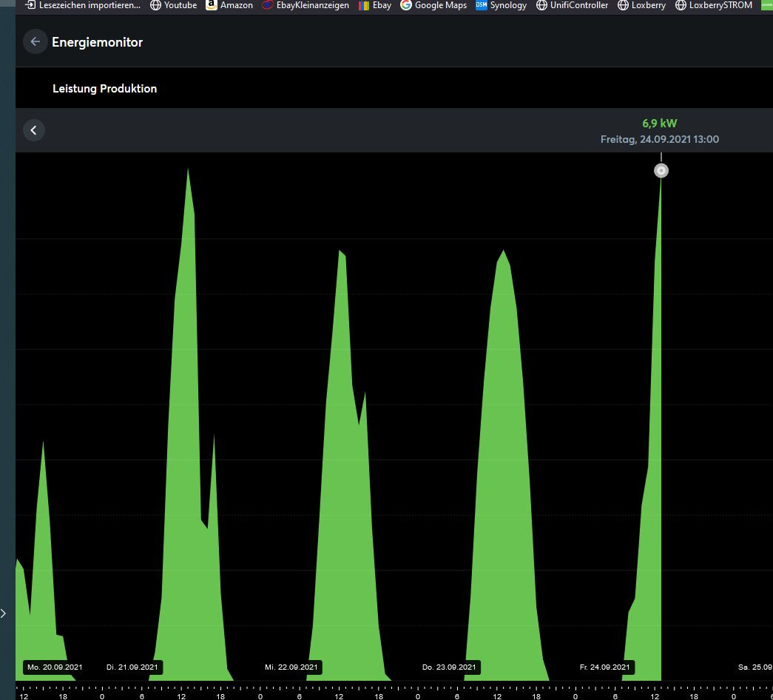Open the Youtube bookmark
The image size is (773, 700).
[x=173, y=5]
